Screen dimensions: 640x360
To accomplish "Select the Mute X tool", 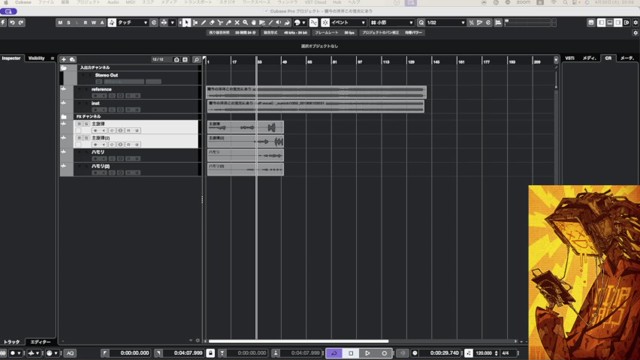I will (237, 22).
